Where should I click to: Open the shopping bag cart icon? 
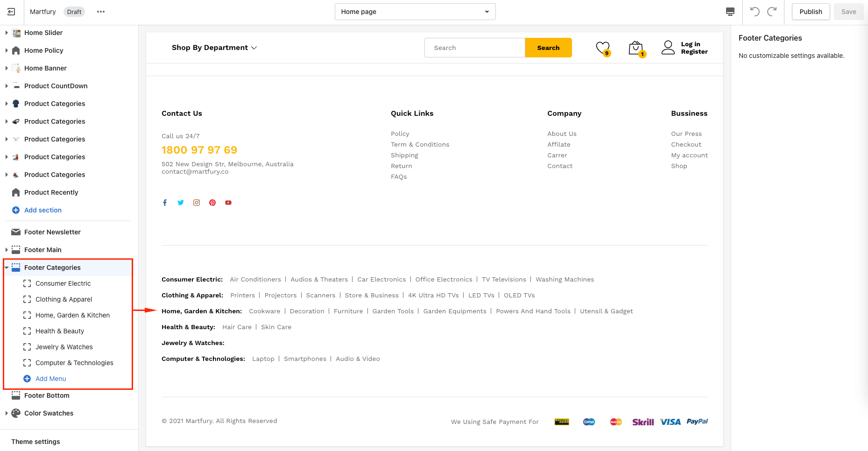635,48
